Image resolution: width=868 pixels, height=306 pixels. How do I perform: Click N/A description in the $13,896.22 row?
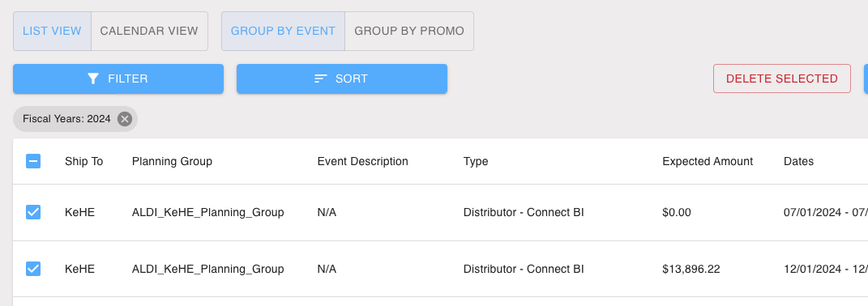click(x=327, y=270)
